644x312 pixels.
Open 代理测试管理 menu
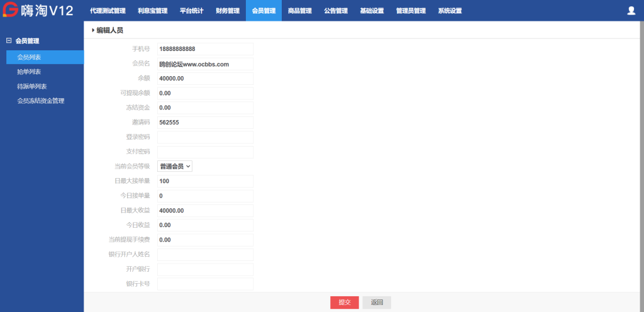[108, 11]
